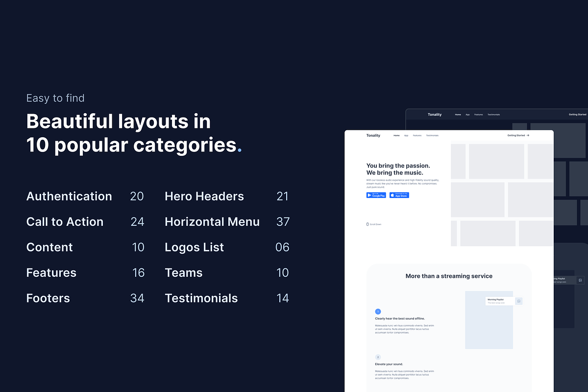
Task: Click 'More than a streaming service' heading
Action: 449,276
